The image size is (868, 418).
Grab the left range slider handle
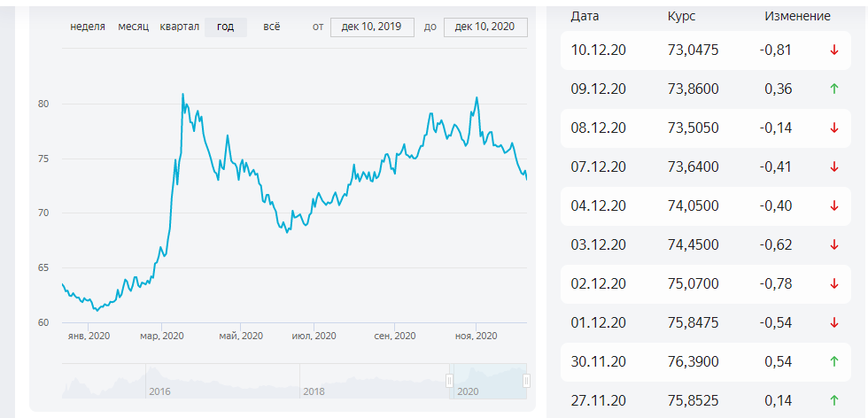[x=450, y=381]
